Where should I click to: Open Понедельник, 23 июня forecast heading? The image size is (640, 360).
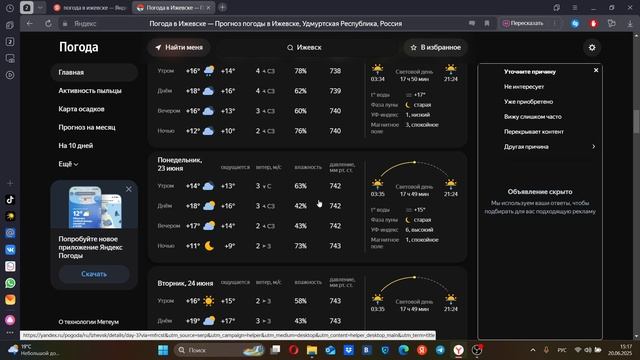[x=180, y=164]
